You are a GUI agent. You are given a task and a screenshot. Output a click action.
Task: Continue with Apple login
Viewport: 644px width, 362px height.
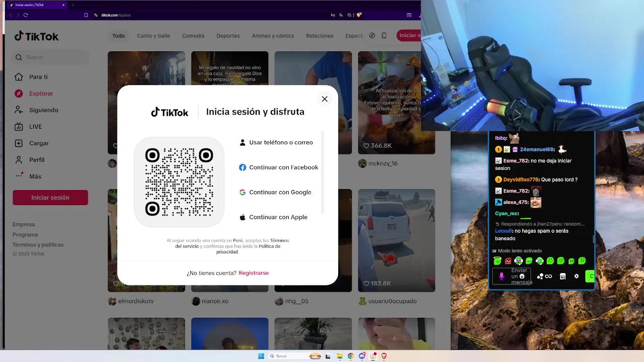pyautogui.click(x=273, y=217)
